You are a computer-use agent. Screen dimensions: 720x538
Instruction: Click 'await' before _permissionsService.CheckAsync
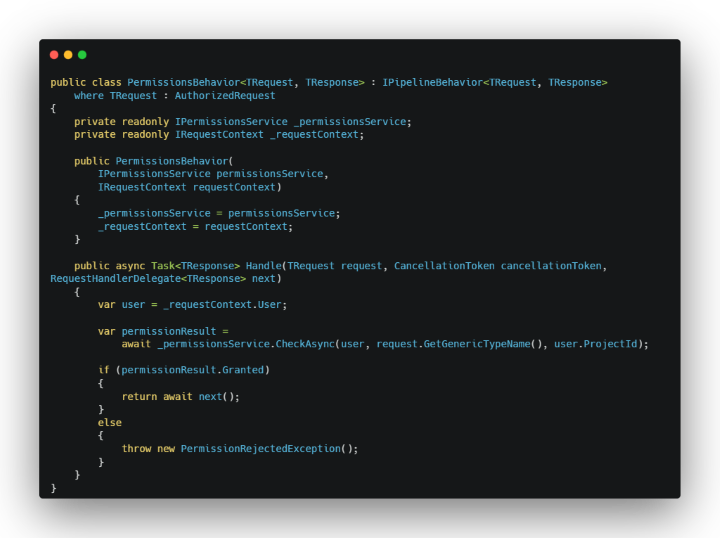click(136, 344)
